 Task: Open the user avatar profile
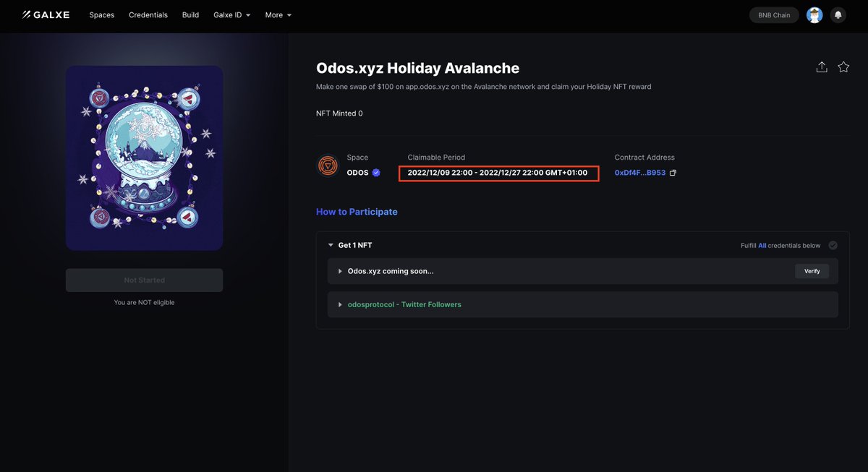(814, 15)
